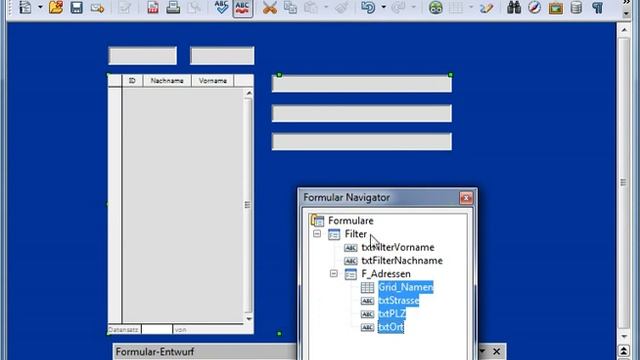Open the redo history dropdown arrow
Image resolution: width=640 pixels, height=360 pixels.
pyautogui.click(x=413, y=7)
